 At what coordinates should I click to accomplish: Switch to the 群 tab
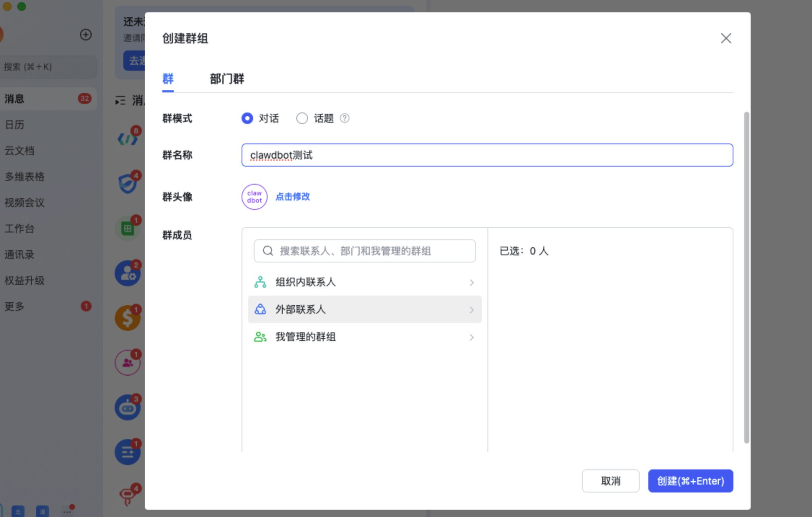click(168, 79)
